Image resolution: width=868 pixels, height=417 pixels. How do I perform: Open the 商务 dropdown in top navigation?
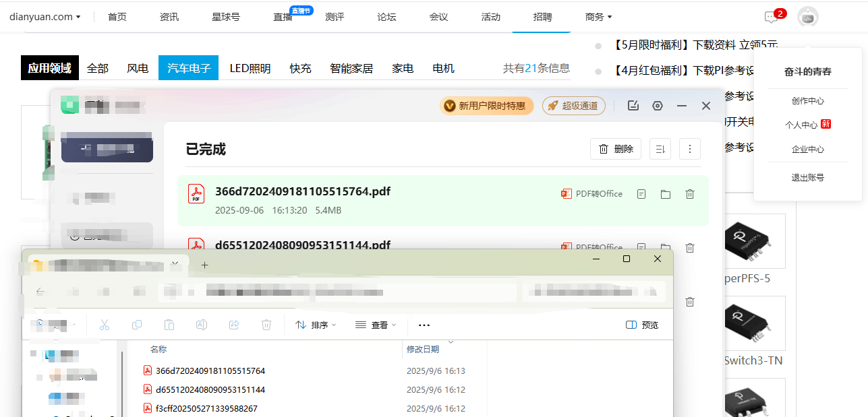[x=598, y=17]
